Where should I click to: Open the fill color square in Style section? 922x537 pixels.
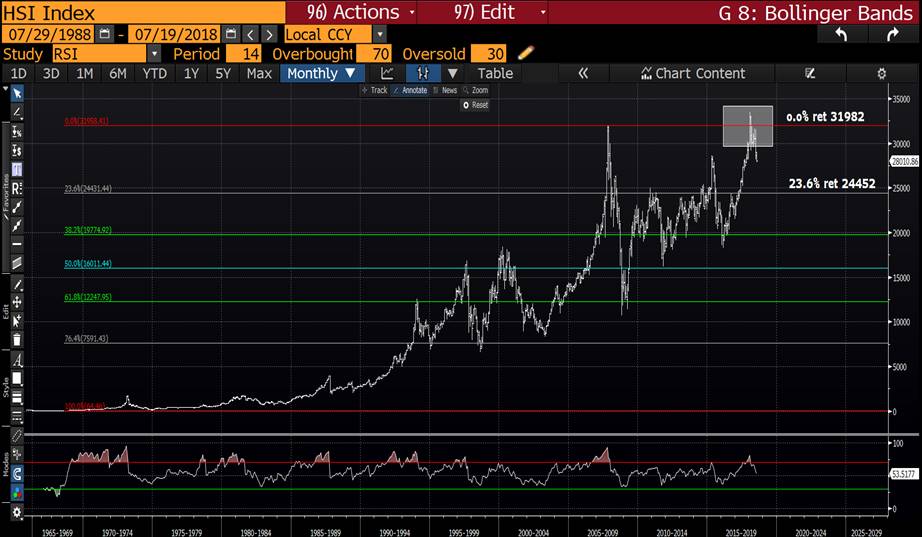[x=17, y=378]
